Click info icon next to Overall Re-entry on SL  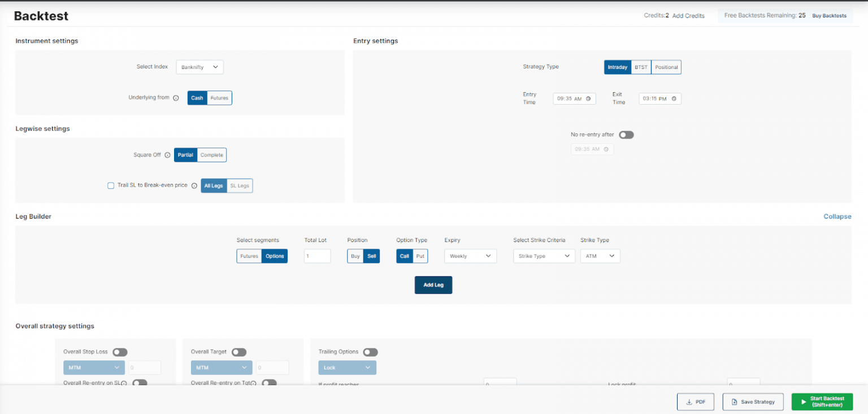(124, 383)
